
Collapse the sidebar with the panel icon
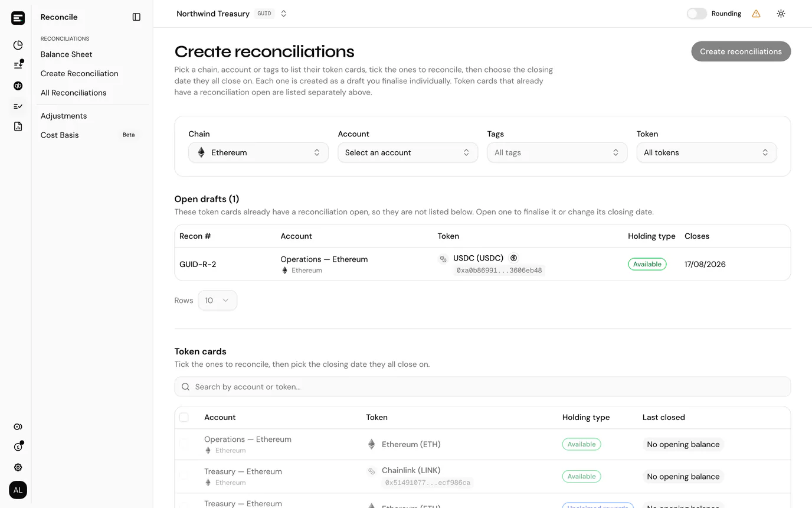coord(136,17)
